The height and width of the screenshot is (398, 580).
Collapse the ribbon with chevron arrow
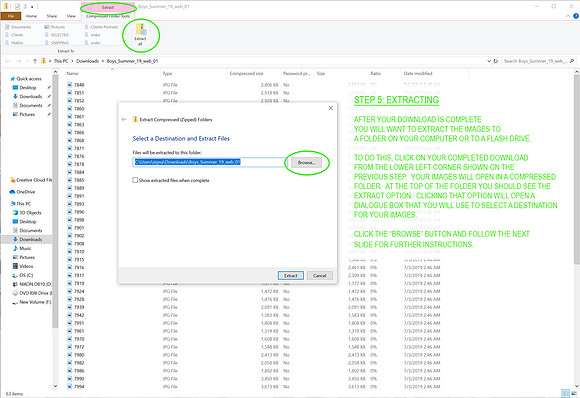coord(568,16)
